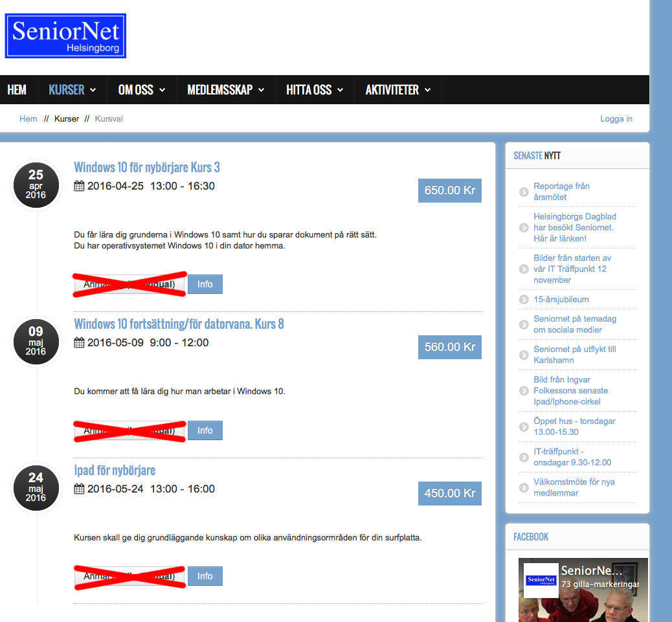672x622 pixels.
Task: Click the SENASTE NYTT heading
Action: 537,155
